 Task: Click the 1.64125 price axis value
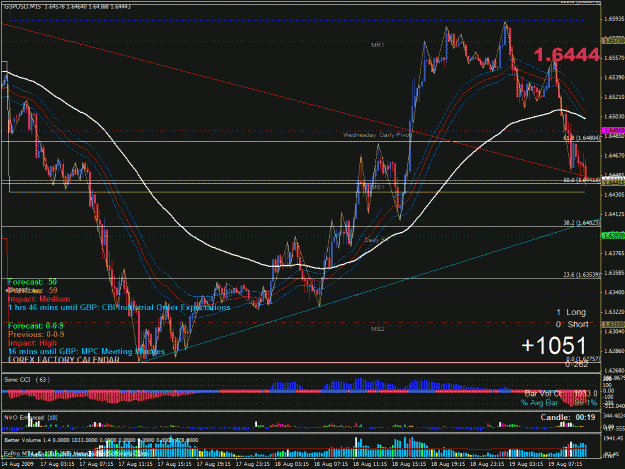[614, 214]
